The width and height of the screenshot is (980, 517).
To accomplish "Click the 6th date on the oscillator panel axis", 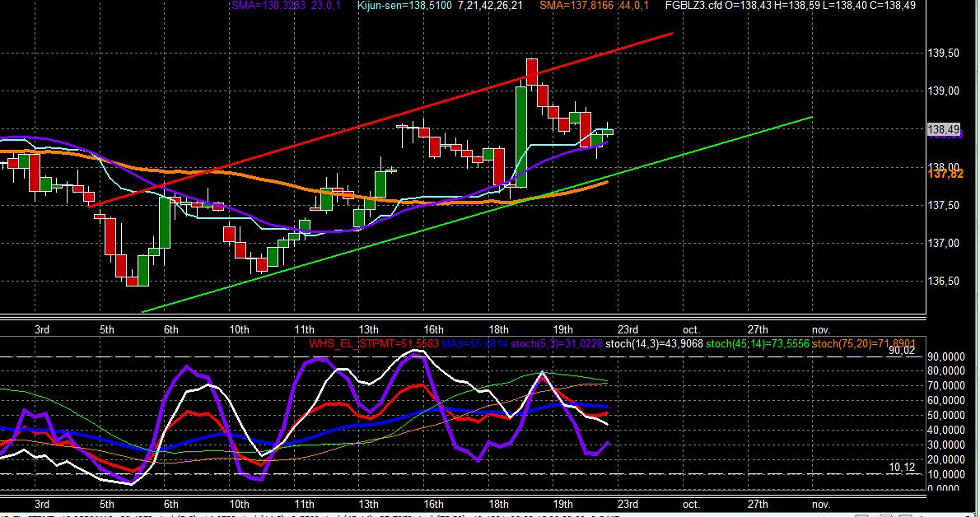I will pos(171,504).
